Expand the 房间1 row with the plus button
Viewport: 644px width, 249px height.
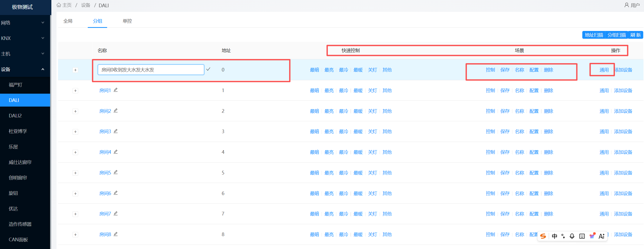click(75, 91)
